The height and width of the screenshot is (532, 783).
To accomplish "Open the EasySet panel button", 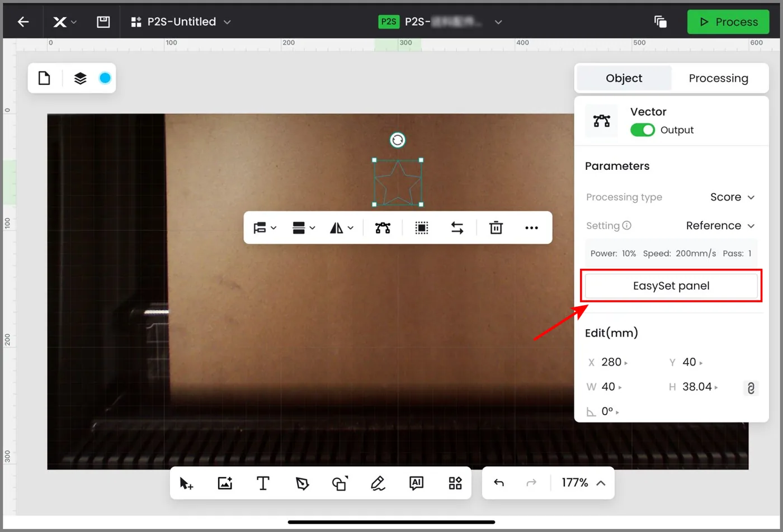I will [x=671, y=286].
